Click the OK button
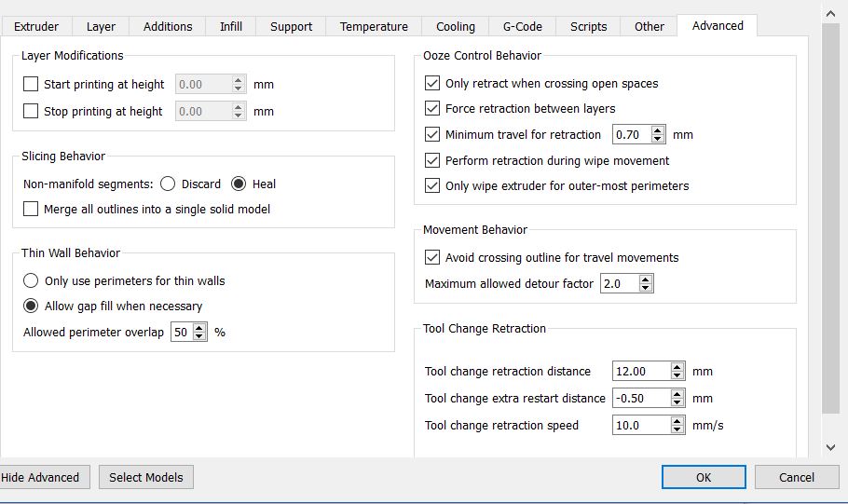 click(704, 478)
